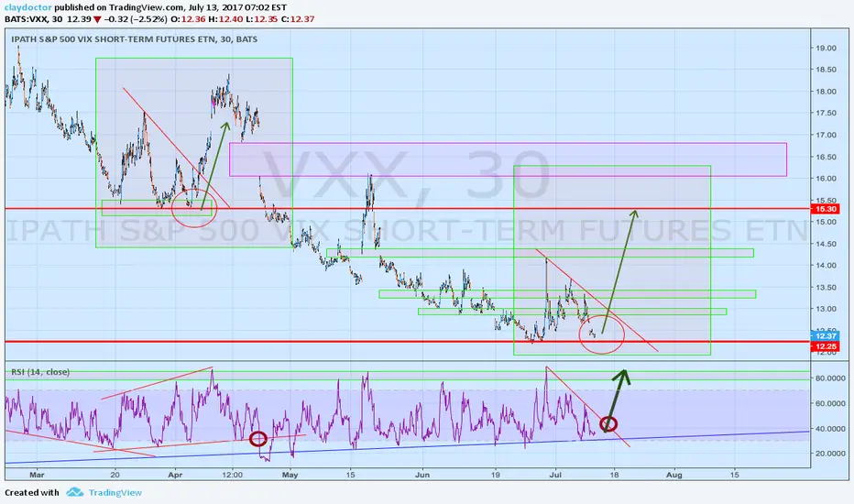This screenshot has height=504, width=854.
Task: Click the 18.50 price axis value
Action: coord(826,70)
